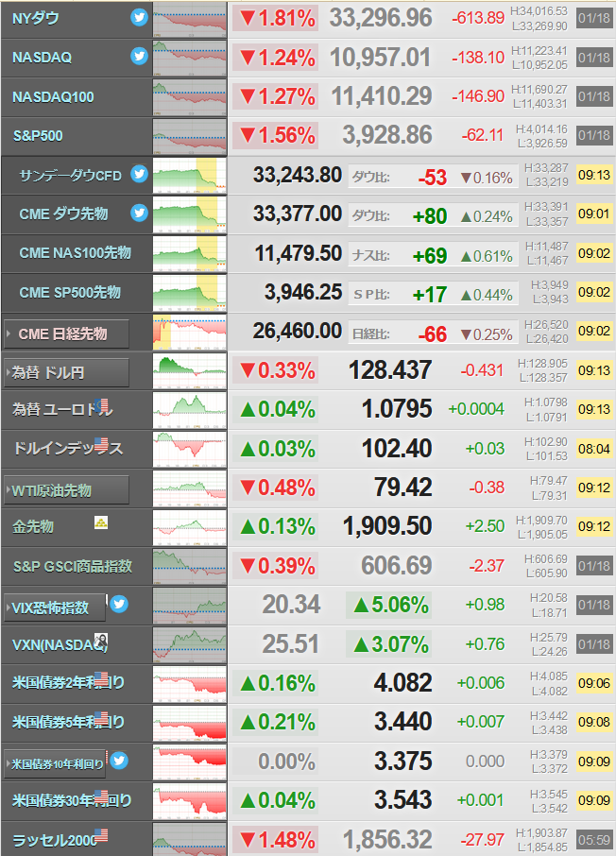Click the 05:59 timestamp on ラッセル2000 row

coord(594,840)
